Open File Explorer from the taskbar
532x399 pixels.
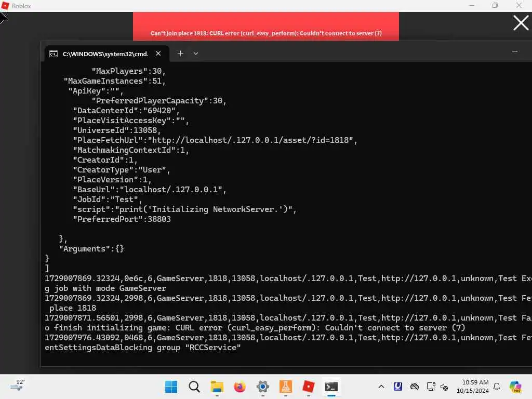[217, 387]
